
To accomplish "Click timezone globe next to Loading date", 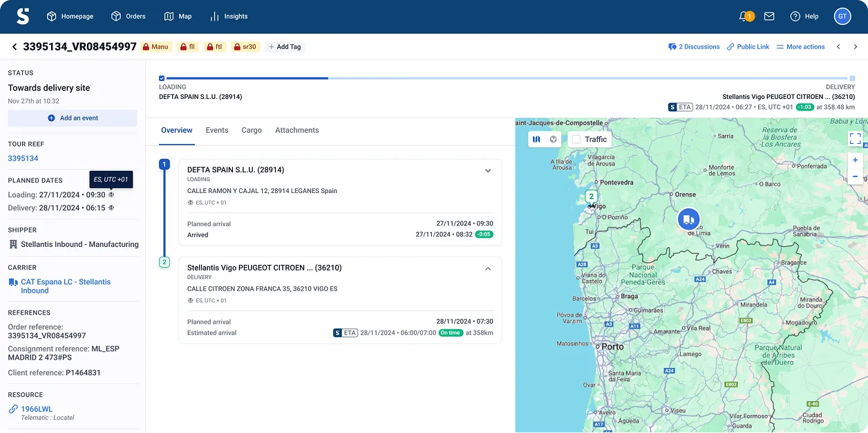I will [111, 195].
